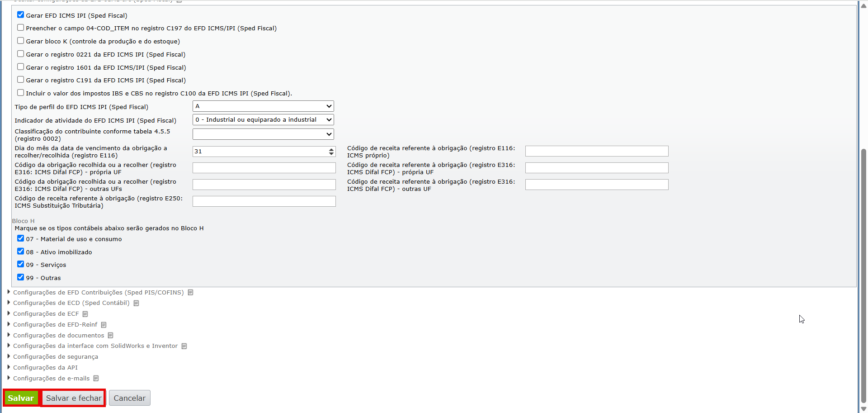Click the note icon beside Configurações de documentos
This screenshot has width=868, height=413.
click(111, 336)
